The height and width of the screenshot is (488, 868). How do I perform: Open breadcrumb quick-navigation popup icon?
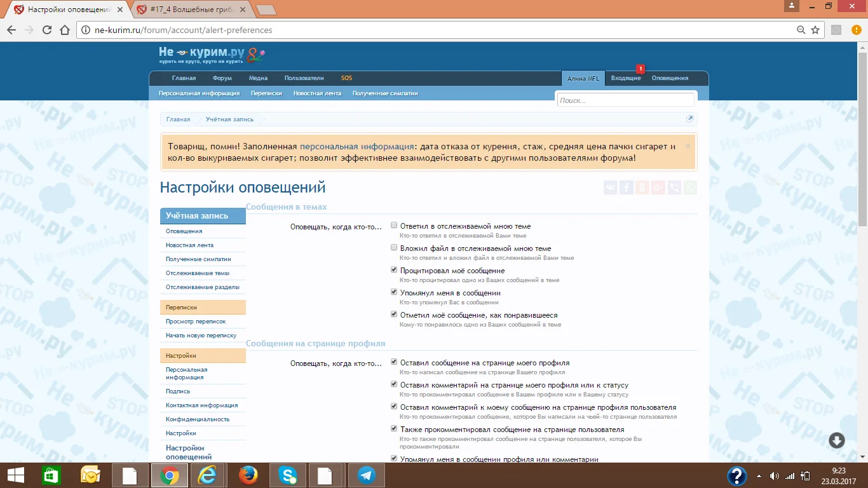[690, 119]
